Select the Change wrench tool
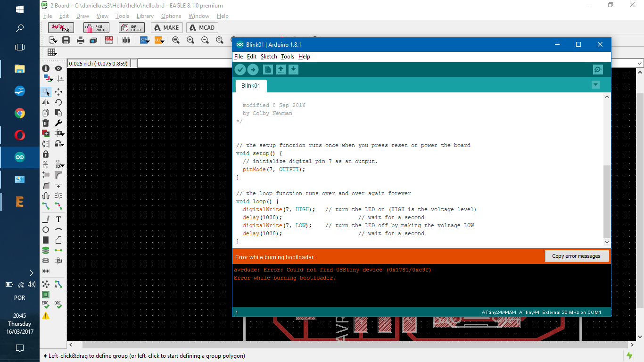The image size is (644, 362). click(x=58, y=123)
